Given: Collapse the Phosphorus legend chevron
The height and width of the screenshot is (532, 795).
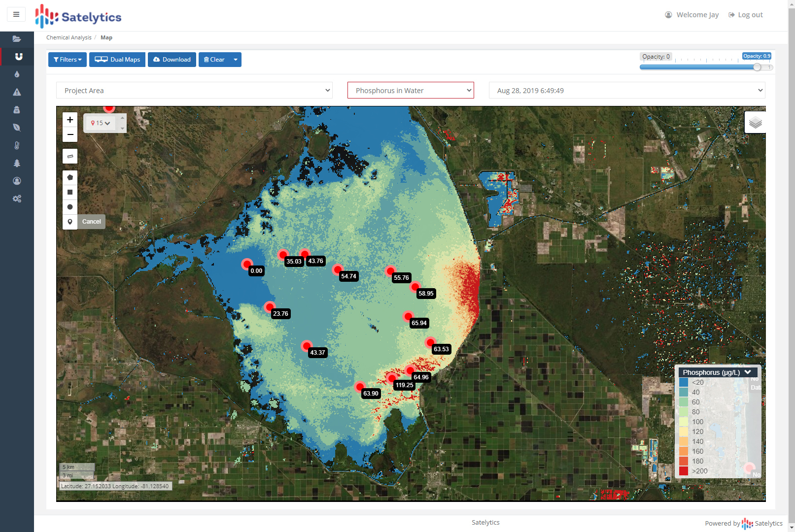Looking at the screenshot, I should point(748,372).
